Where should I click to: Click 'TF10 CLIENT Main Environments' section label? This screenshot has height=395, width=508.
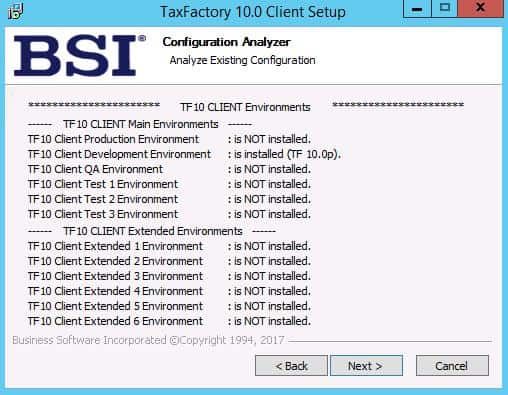(141, 124)
